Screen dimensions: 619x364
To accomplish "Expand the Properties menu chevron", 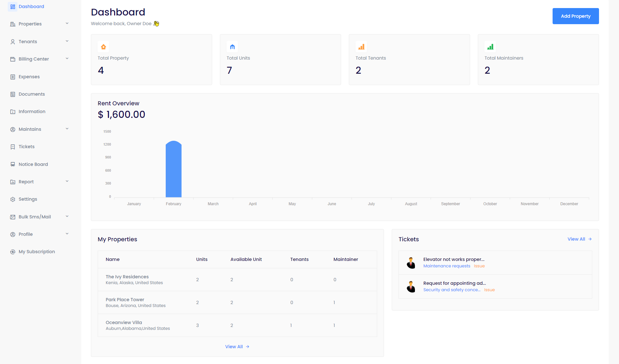I will click(67, 24).
